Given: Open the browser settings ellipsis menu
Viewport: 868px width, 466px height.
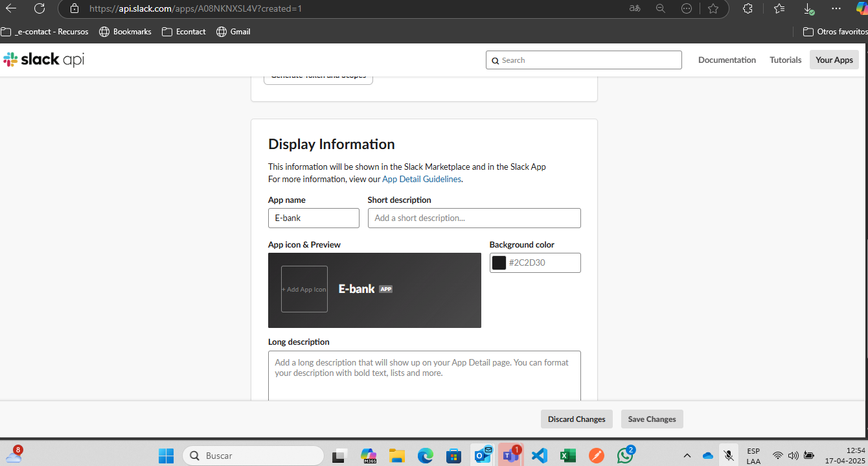Looking at the screenshot, I should (836, 8).
